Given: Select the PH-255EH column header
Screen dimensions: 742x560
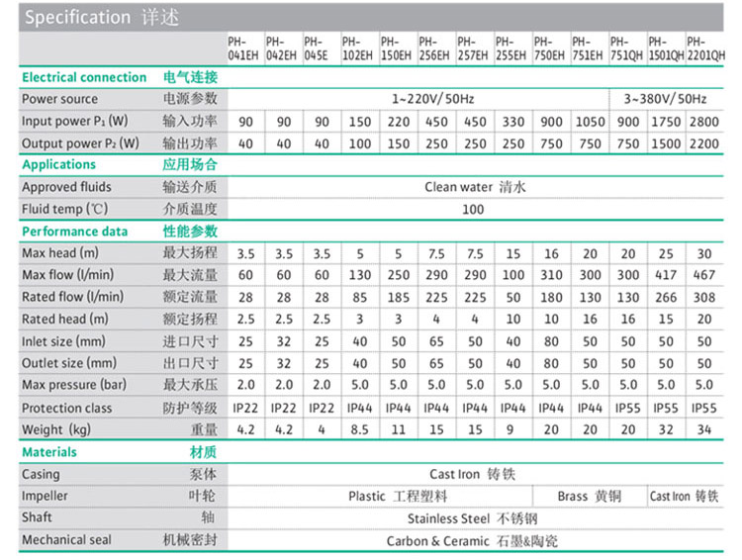Looking at the screenshot, I should (x=510, y=48).
